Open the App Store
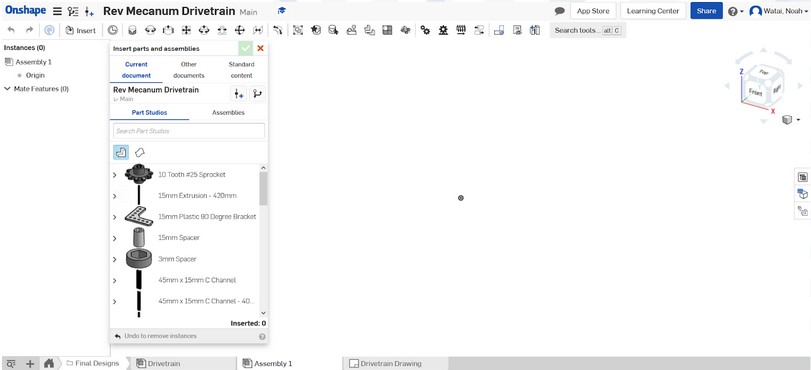Screen dimensions: 811x370 coord(593,11)
